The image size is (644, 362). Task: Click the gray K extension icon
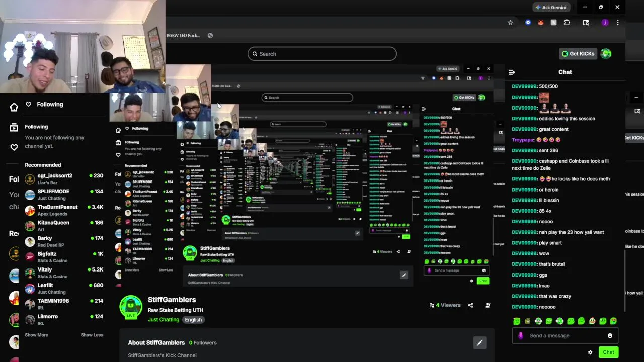(x=553, y=23)
